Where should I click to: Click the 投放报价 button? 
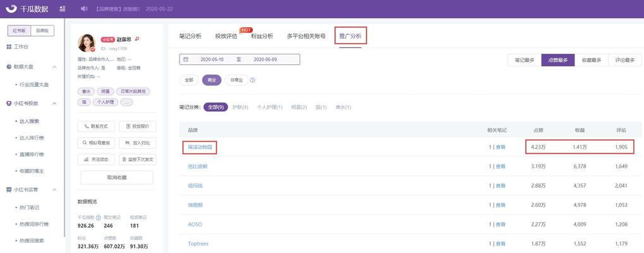138,126
